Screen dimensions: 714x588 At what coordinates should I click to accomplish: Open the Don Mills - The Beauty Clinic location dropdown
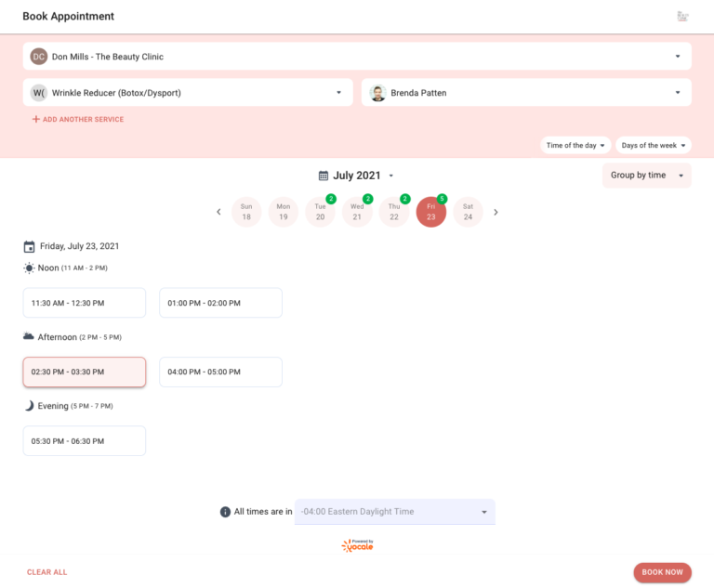click(x=357, y=57)
